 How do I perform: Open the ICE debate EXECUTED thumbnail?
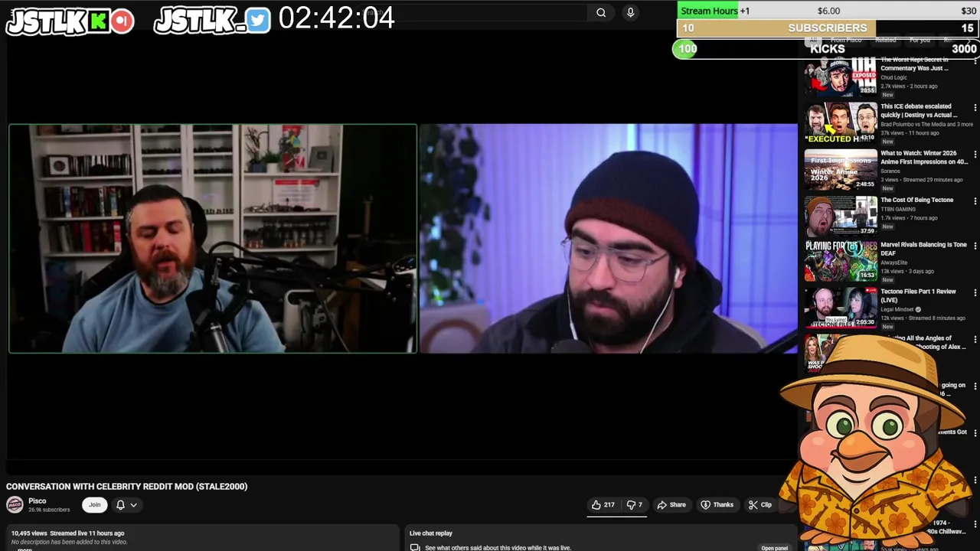click(841, 122)
